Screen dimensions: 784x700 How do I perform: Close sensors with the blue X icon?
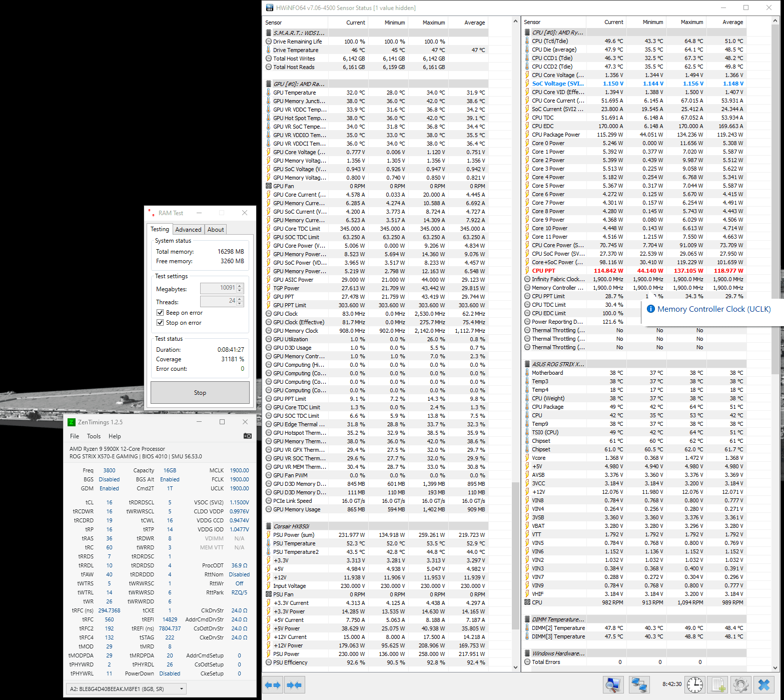point(764,685)
